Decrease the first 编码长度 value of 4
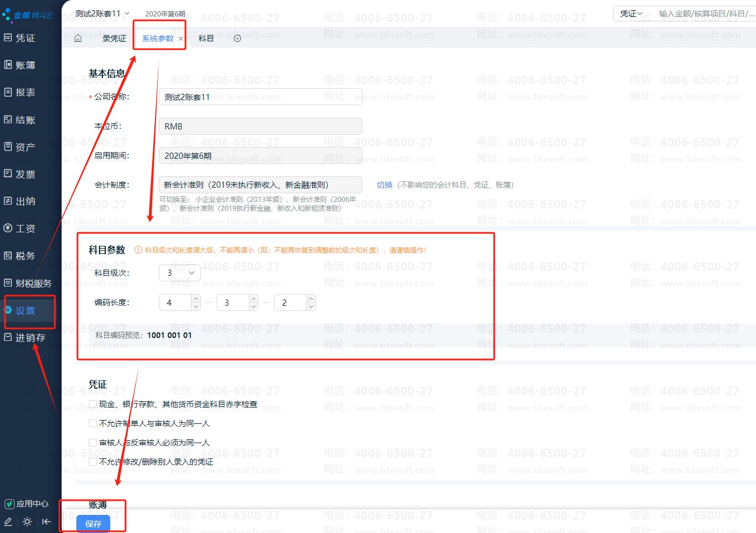 click(x=196, y=306)
